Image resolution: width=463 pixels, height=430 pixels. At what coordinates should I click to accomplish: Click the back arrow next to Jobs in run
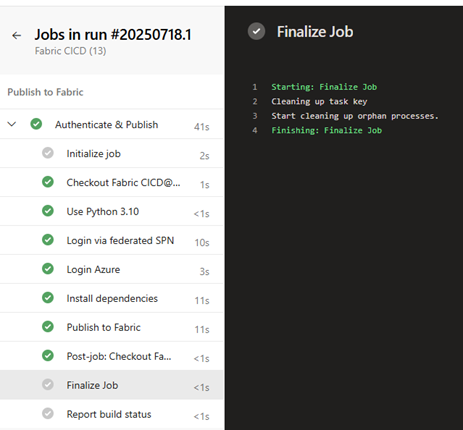[17, 35]
